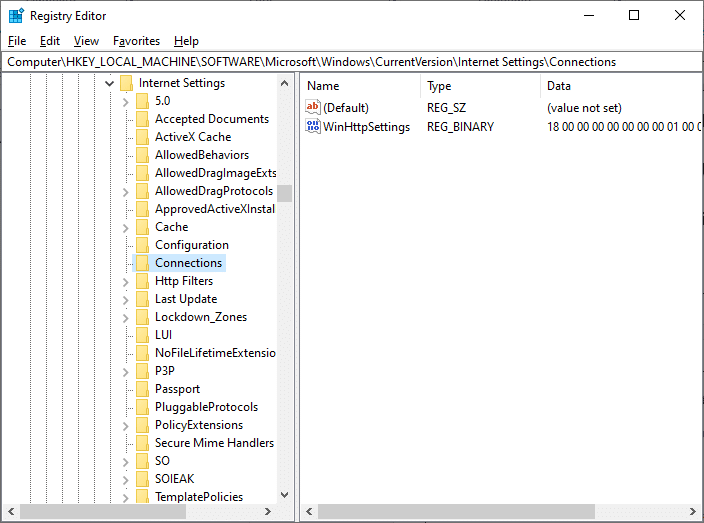Select the WinHttpSettings value name
The width and height of the screenshot is (704, 523).
[366, 127]
